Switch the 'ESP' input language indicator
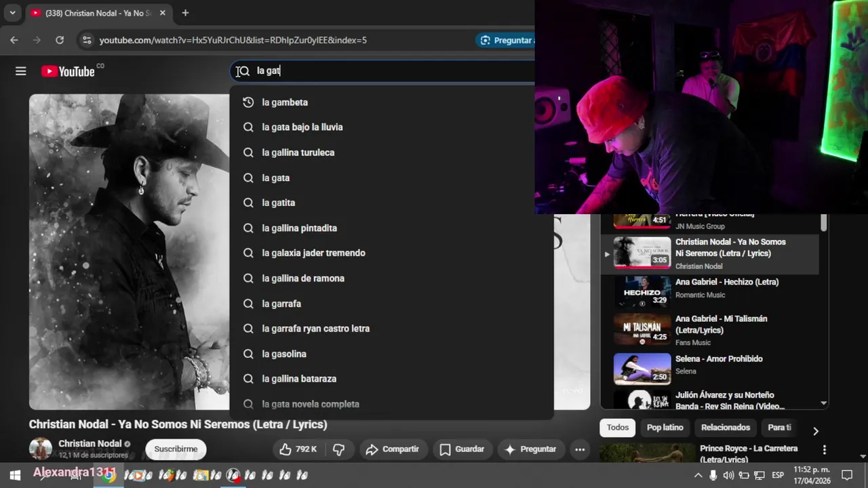 [778, 475]
